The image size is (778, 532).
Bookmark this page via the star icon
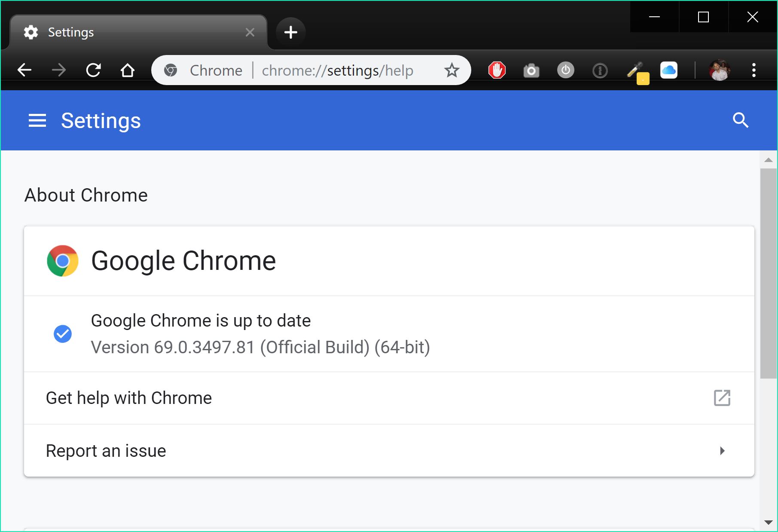pyautogui.click(x=452, y=70)
